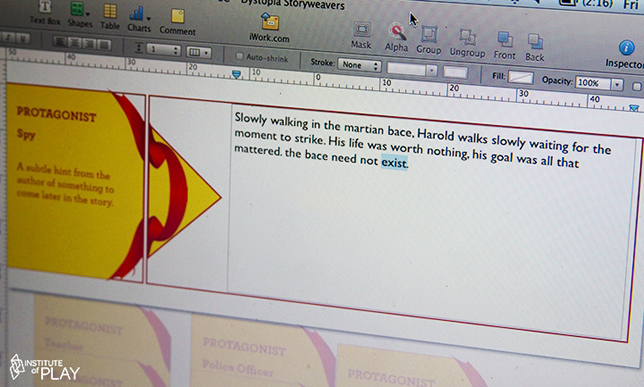Justify text using the format bar
Image resolution: width=644 pixels, height=387 pixels.
pyautogui.click(x=104, y=44)
